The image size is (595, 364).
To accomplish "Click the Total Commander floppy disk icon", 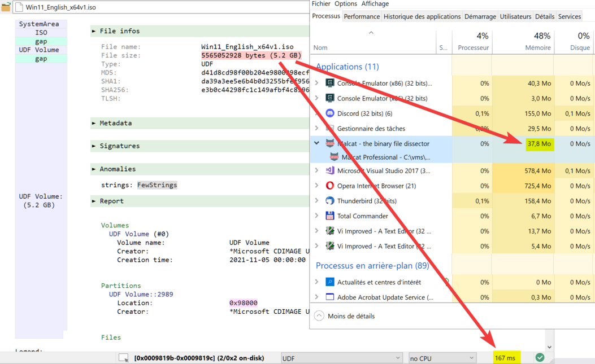I will click(x=330, y=216).
